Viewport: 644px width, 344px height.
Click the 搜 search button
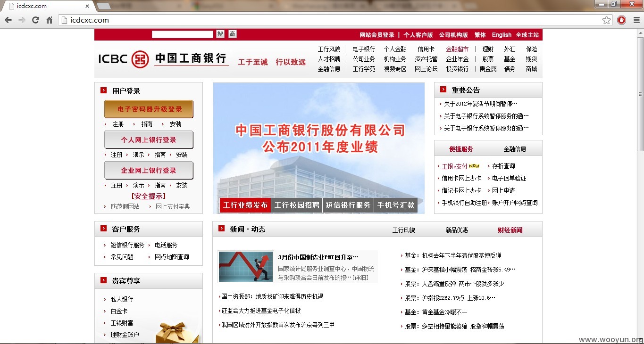[220, 34]
